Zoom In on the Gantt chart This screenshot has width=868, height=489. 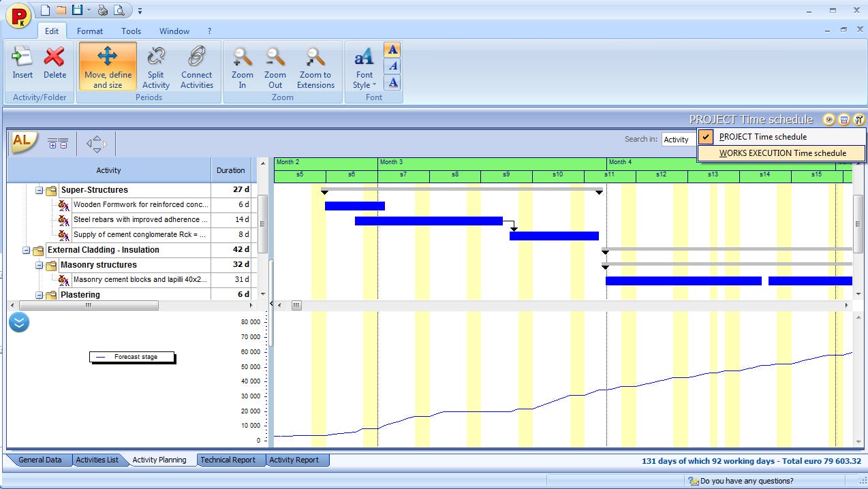(x=242, y=66)
